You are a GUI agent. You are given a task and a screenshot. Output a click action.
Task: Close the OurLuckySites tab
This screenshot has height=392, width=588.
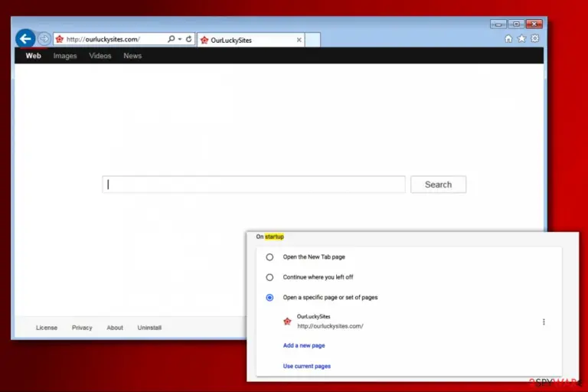tap(299, 40)
